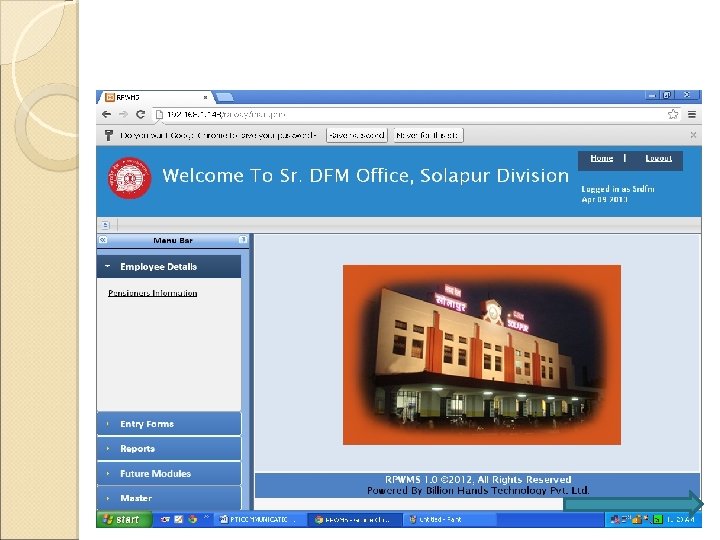Collapse the Menu Bar with the double-arrow icon
720x540 pixels.
[x=103, y=240]
